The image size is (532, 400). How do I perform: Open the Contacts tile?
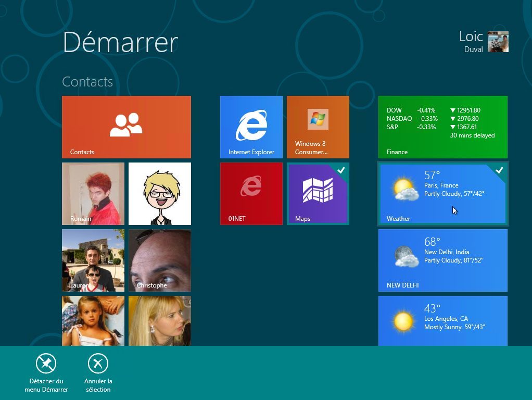(x=126, y=127)
